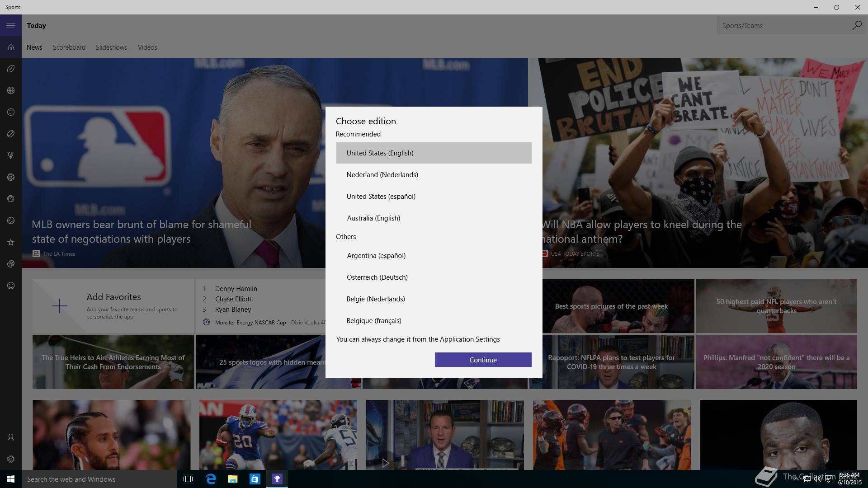Click Ryan Blaney in standings
Screen dimensions: 868x488
(233, 309)
